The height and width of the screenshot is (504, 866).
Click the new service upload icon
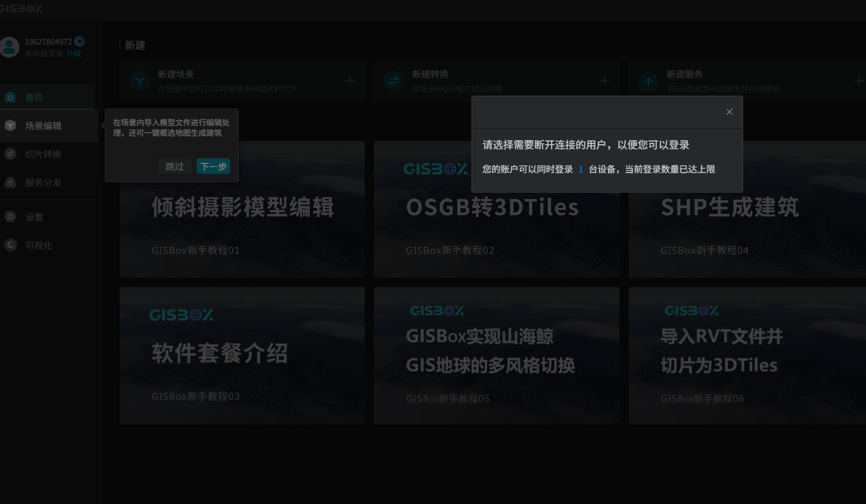648,81
